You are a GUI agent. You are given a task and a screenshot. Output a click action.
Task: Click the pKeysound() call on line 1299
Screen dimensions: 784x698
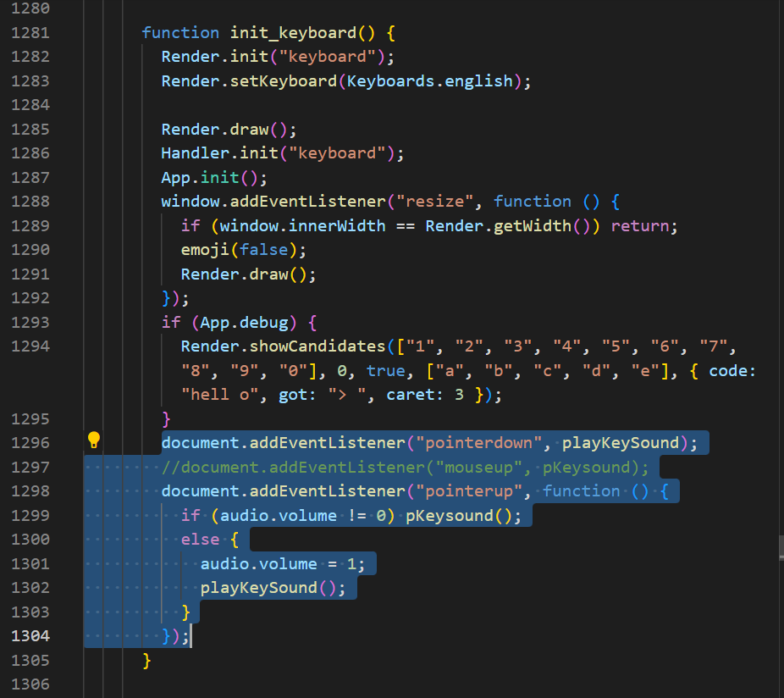(463, 516)
